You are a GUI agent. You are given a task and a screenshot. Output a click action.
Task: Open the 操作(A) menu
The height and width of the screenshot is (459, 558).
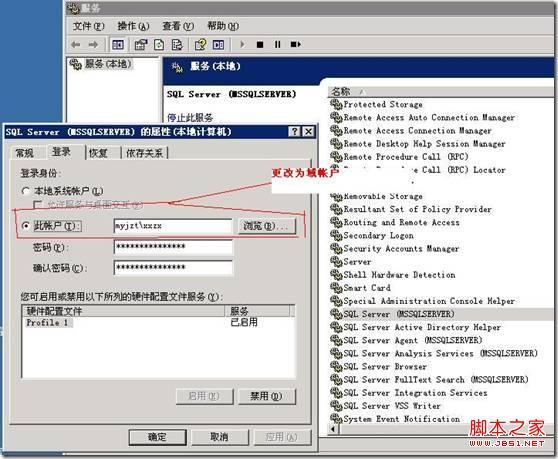tap(133, 26)
